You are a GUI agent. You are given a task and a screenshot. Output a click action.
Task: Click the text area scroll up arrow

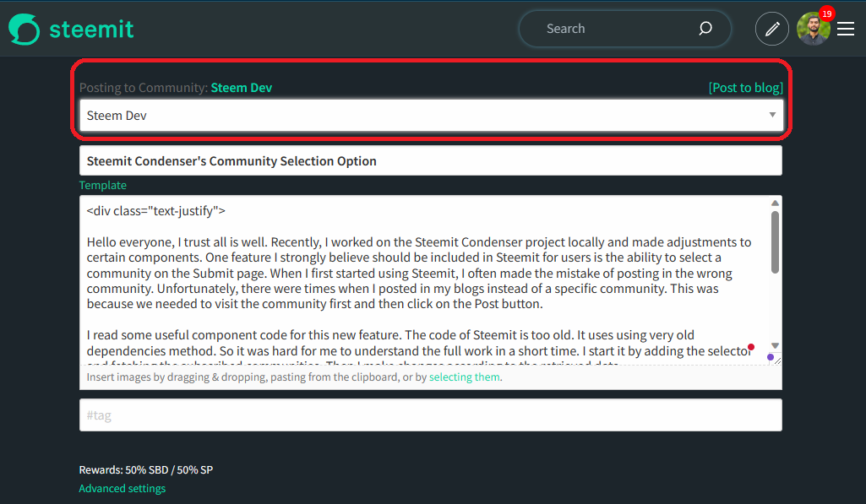[775, 203]
